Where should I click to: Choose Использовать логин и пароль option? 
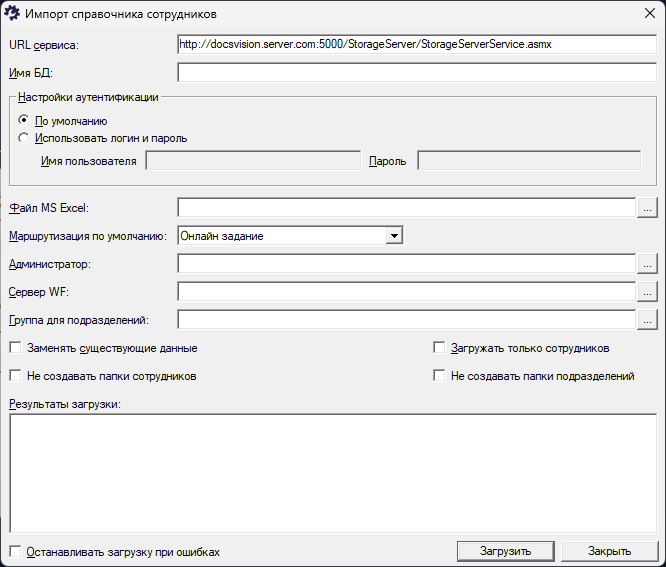(x=23, y=139)
